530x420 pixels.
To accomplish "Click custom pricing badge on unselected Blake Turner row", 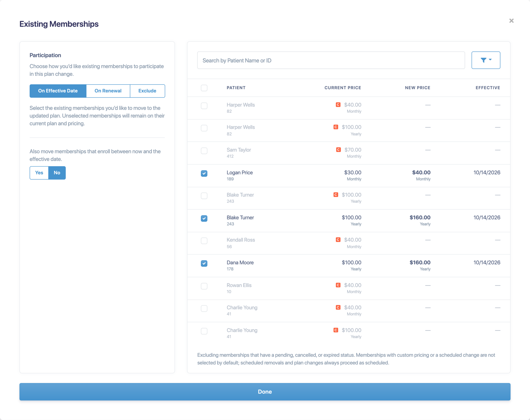I will tap(336, 195).
